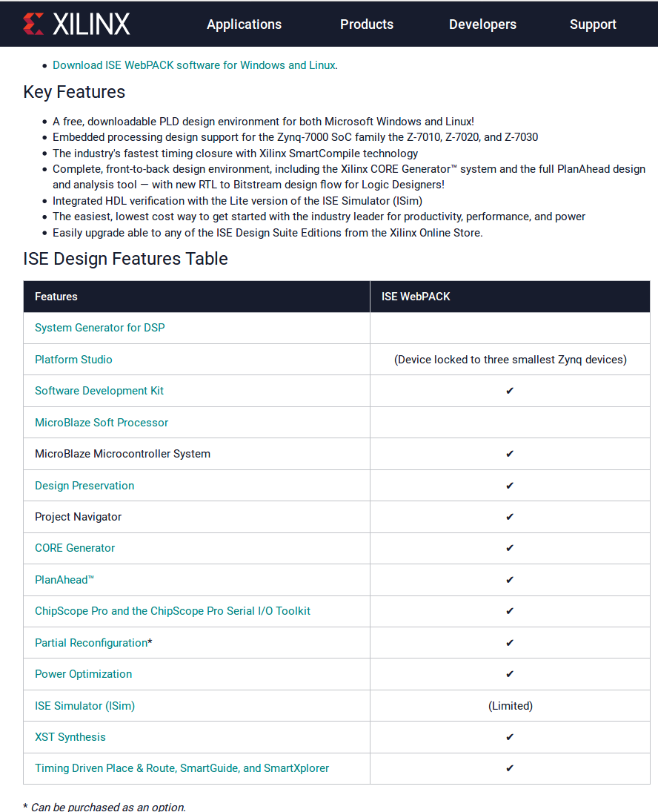Click the ISE Simulator (ISim) link
Screen dimensions: 658x812
(84, 706)
